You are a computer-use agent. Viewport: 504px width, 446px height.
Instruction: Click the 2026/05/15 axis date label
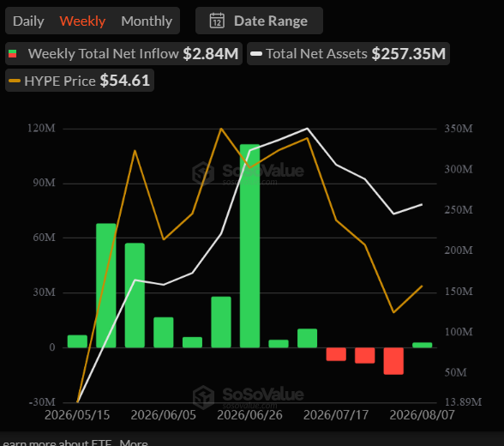(x=77, y=415)
